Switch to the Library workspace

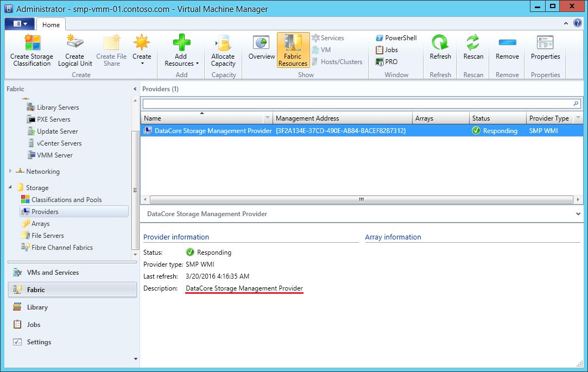(37, 307)
